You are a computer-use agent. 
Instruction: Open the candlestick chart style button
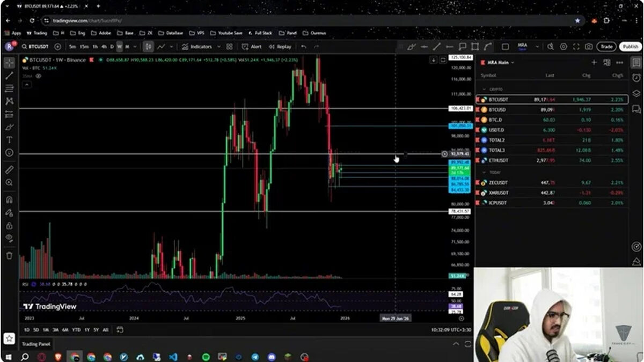(148, 47)
